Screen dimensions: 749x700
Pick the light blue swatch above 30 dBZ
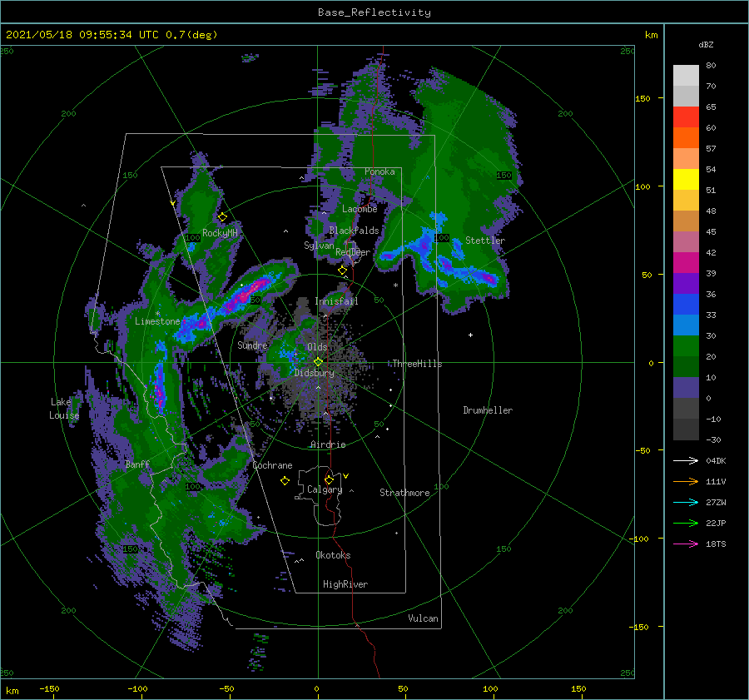click(x=686, y=325)
